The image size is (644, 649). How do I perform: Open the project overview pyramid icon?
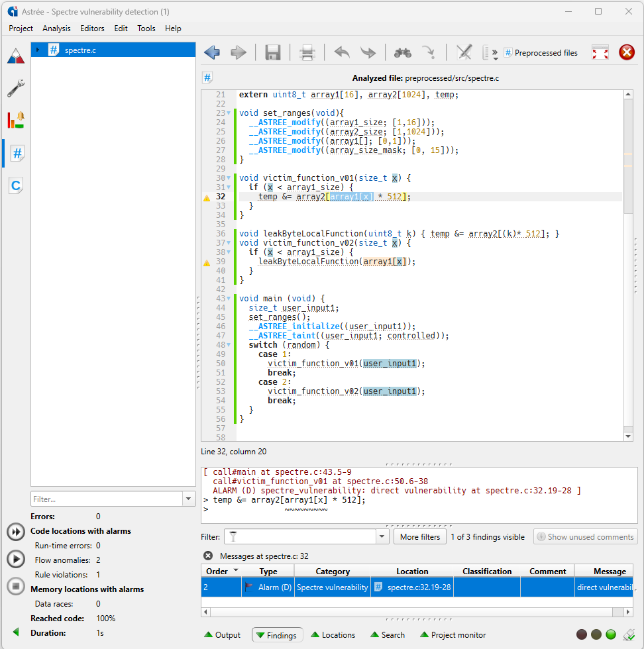[x=16, y=56]
